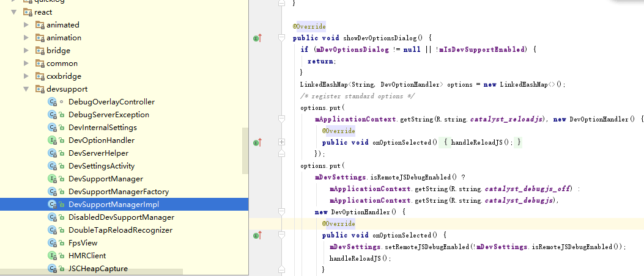Select the animated package folder icon

(x=40, y=25)
